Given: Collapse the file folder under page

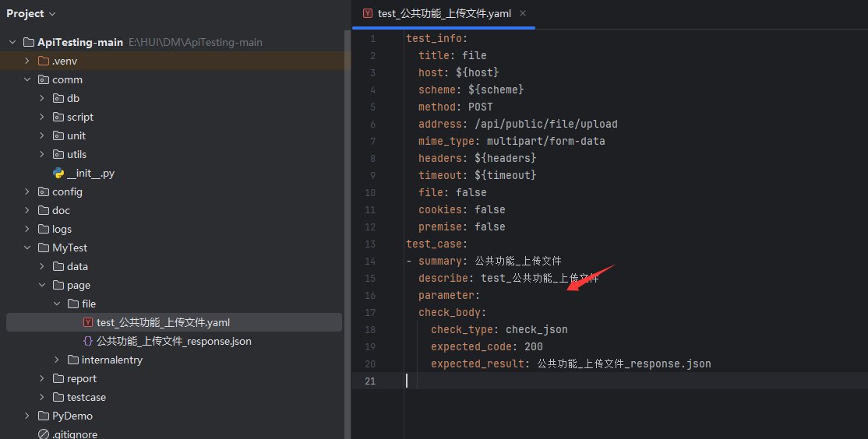Looking at the screenshot, I should coord(57,304).
